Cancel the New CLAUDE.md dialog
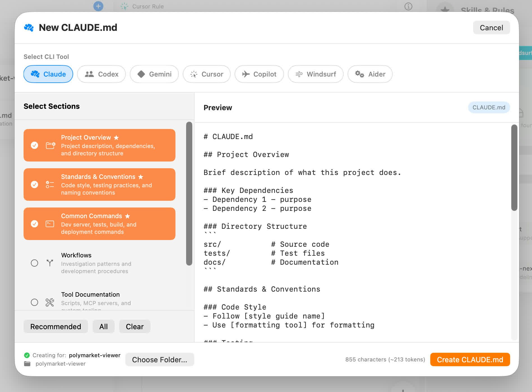The height and width of the screenshot is (392, 532). pyautogui.click(x=491, y=27)
